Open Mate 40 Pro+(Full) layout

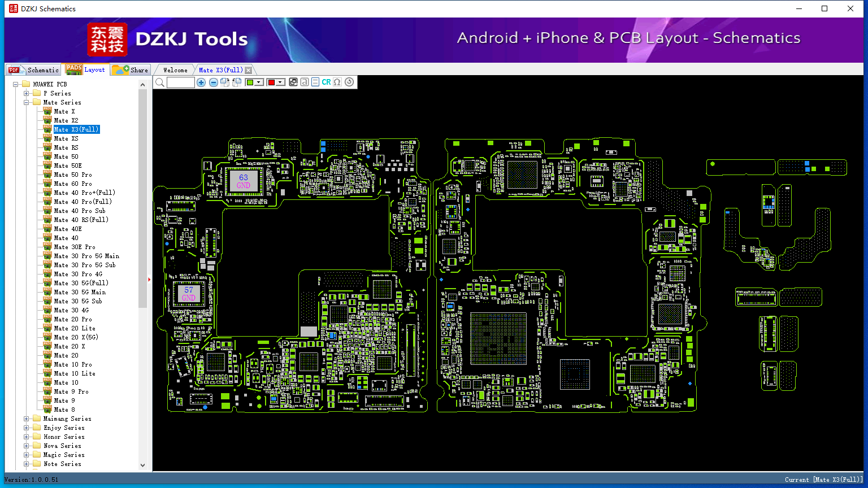click(84, 193)
